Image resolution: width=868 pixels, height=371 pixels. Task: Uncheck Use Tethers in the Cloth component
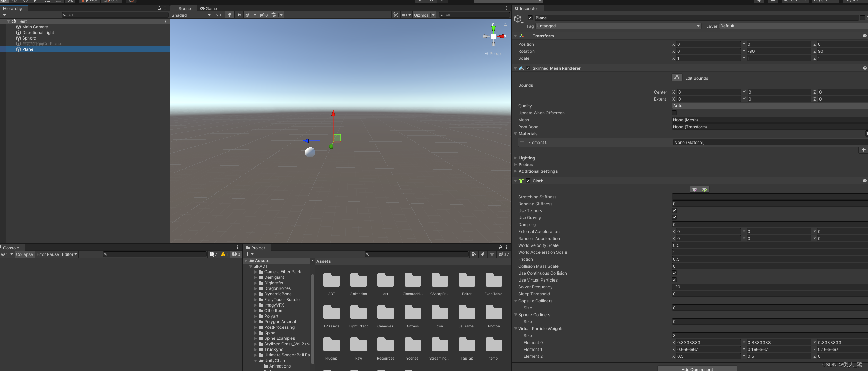674,210
